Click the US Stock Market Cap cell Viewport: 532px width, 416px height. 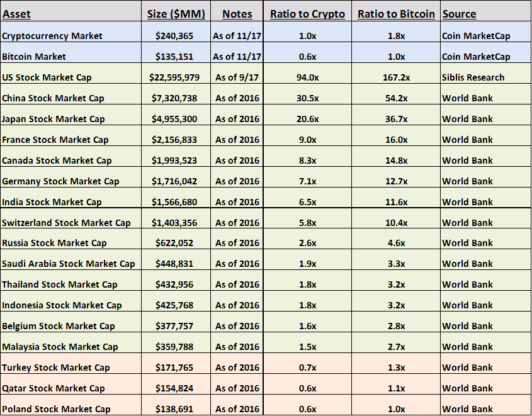[47, 77]
